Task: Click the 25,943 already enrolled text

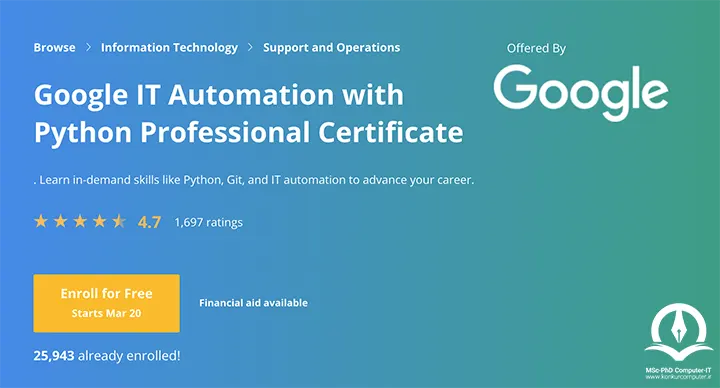Action: (x=107, y=355)
